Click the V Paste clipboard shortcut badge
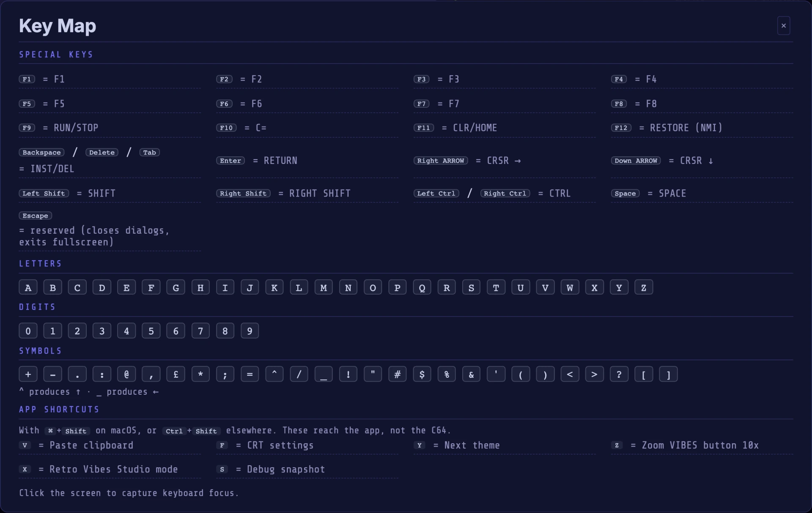 pyautogui.click(x=25, y=445)
